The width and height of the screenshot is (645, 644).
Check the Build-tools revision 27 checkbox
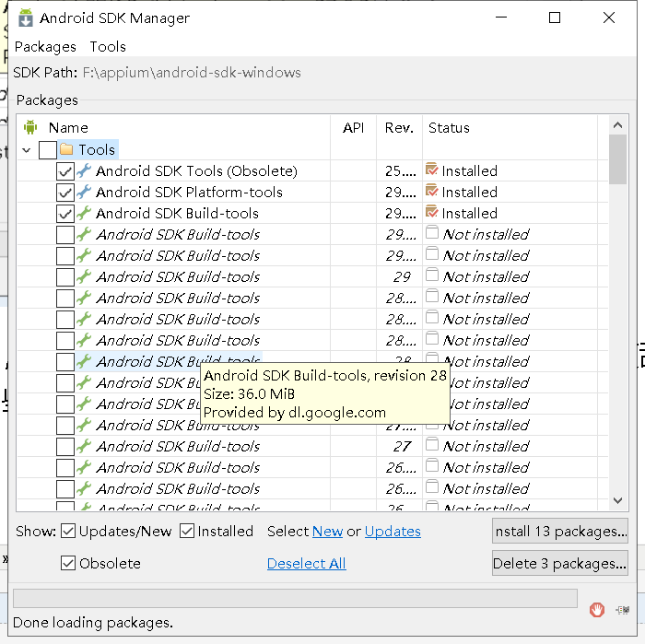(x=65, y=447)
